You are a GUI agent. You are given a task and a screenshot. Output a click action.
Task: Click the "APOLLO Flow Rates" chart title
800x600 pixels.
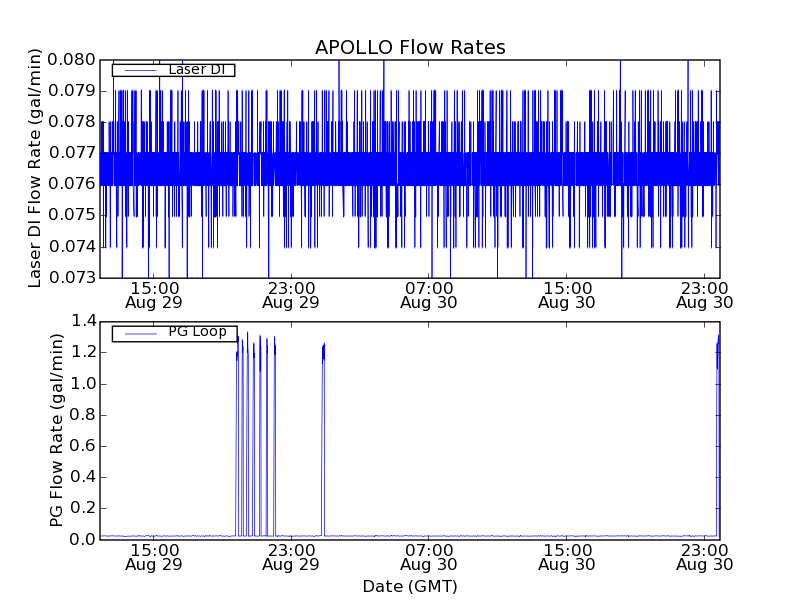(410, 47)
